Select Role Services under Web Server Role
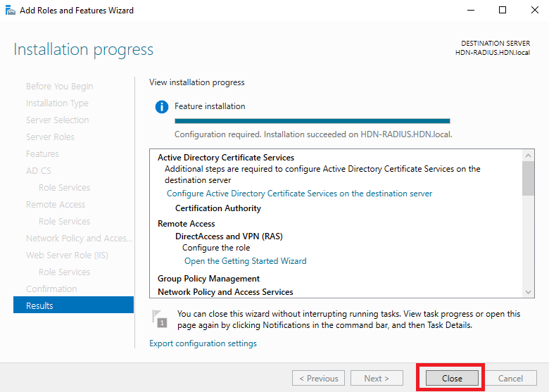This screenshot has width=549, height=392. 65,272
